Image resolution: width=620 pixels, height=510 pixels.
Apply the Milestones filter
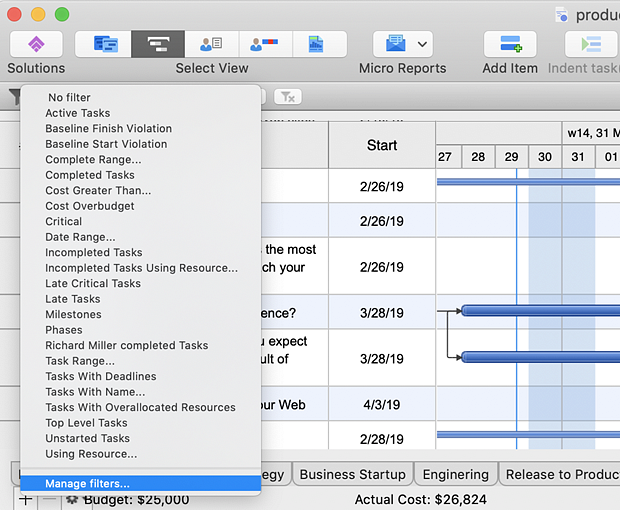pos(73,314)
